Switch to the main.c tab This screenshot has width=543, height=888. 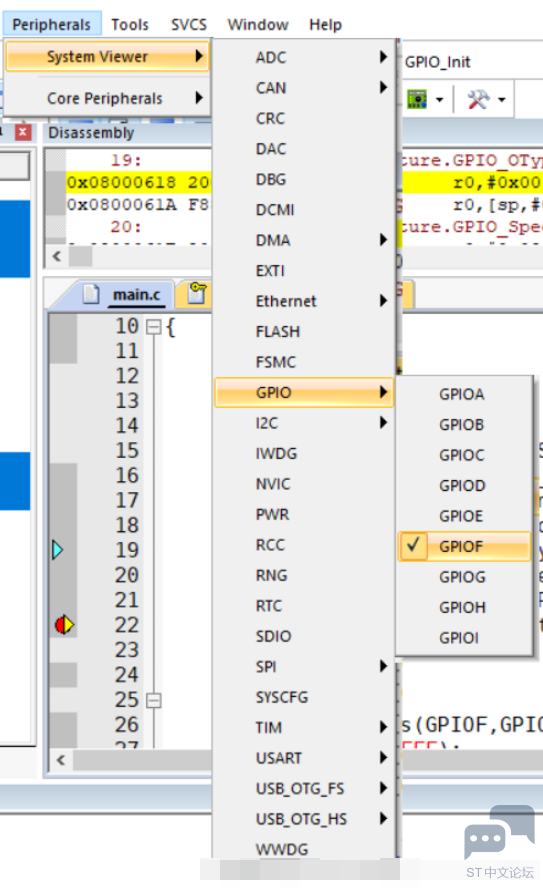coord(136,295)
